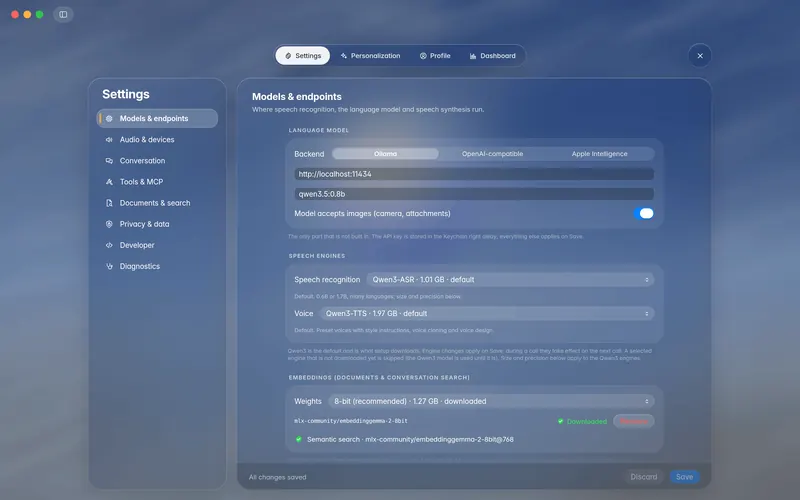Click the SPEECH ENGINES section label

pyautogui.click(x=317, y=256)
